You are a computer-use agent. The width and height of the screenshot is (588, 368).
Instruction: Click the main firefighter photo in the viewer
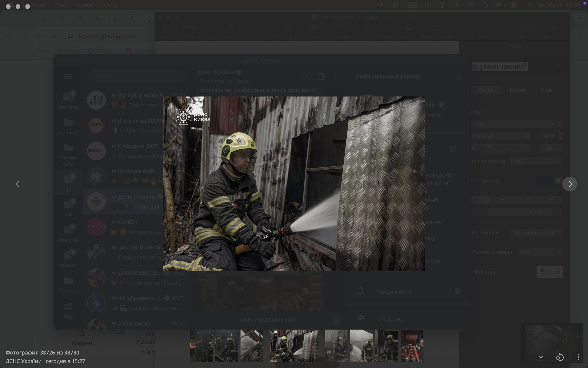point(294,184)
